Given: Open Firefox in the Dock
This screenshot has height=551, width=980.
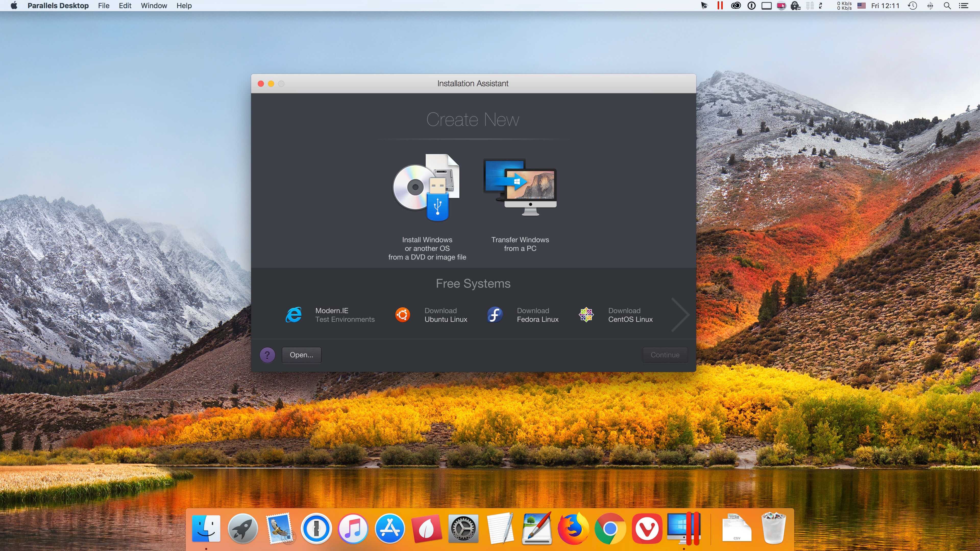Looking at the screenshot, I should pyautogui.click(x=573, y=529).
